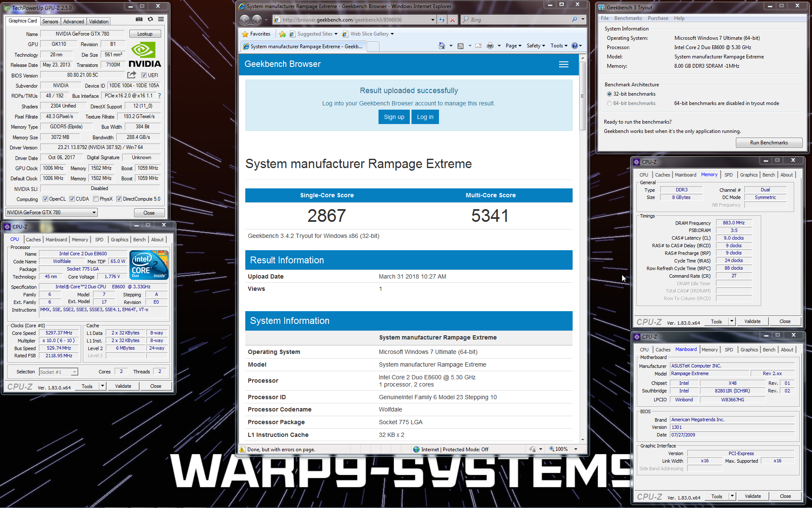Expand IE Page menu dropdown
Screen dimensions: 812x508
513,46
